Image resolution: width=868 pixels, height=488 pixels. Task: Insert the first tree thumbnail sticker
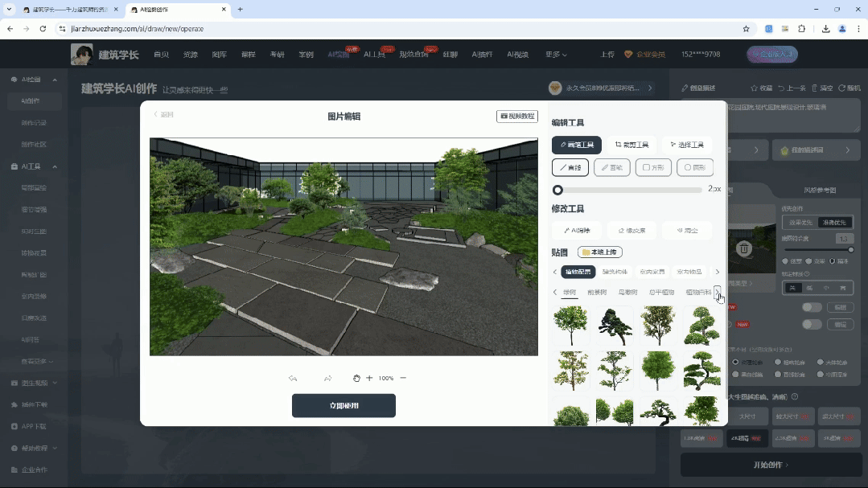570,326
